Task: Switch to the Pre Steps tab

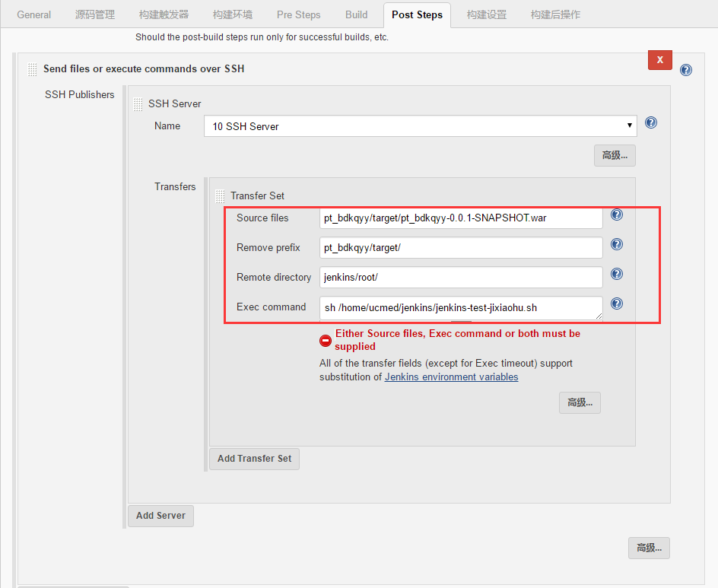Action: click(x=299, y=14)
